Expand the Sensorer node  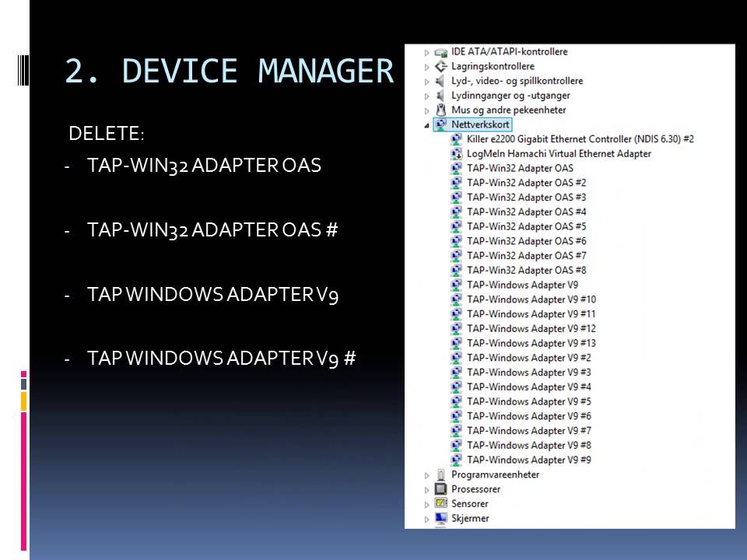click(x=427, y=505)
